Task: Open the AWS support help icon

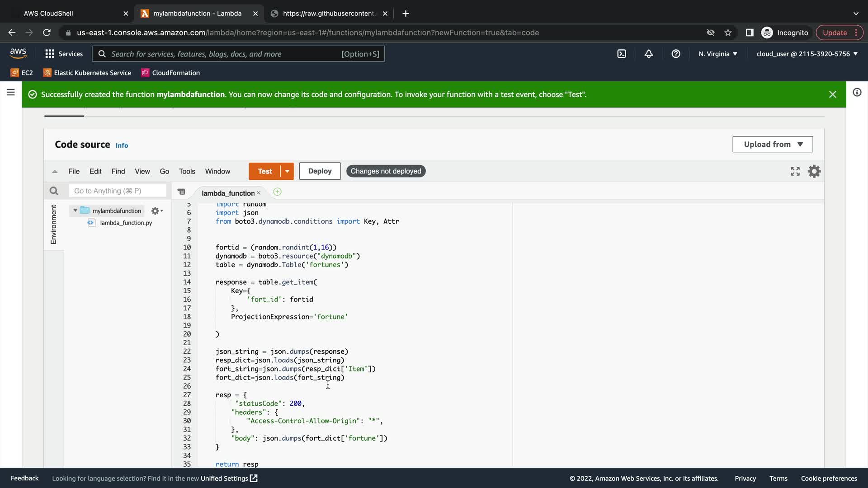Action: pyautogui.click(x=676, y=54)
